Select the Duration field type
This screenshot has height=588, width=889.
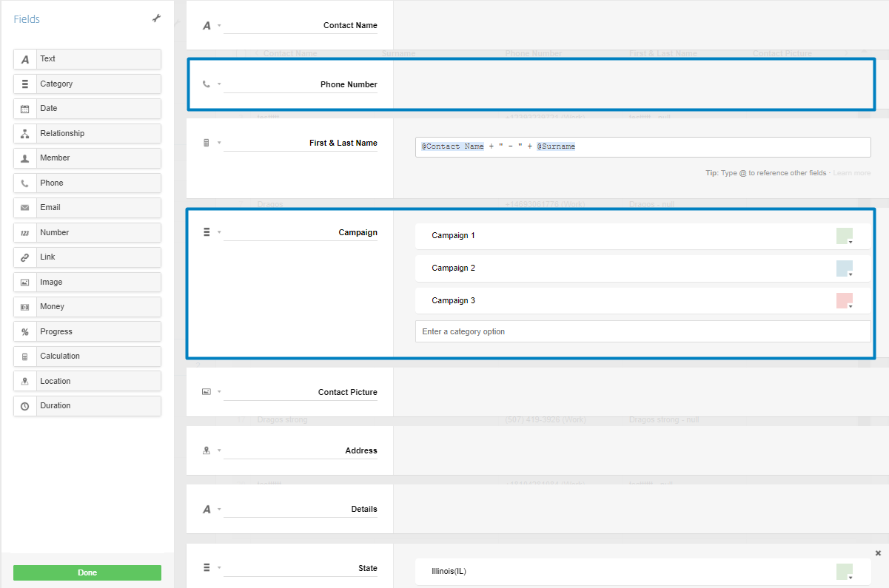pyautogui.click(x=87, y=406)
